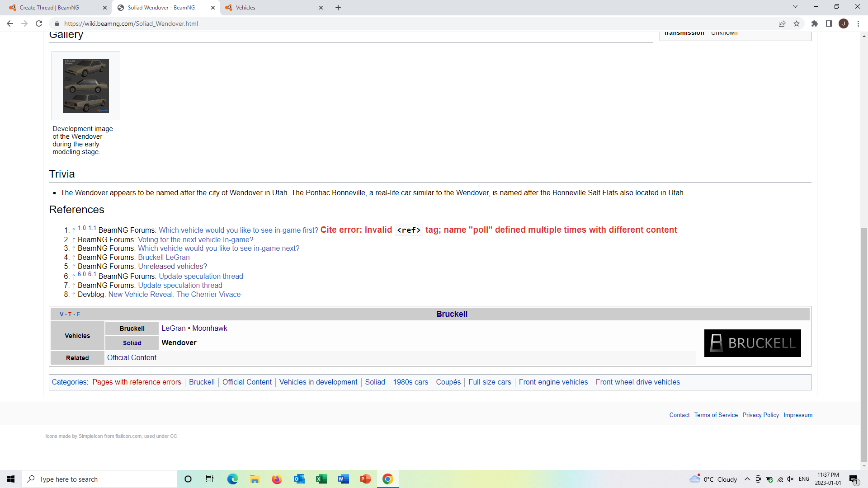Click the browser Forward arrow
Image resolution: width=868 pixels, height=488 pixels.
pos(24,23)
